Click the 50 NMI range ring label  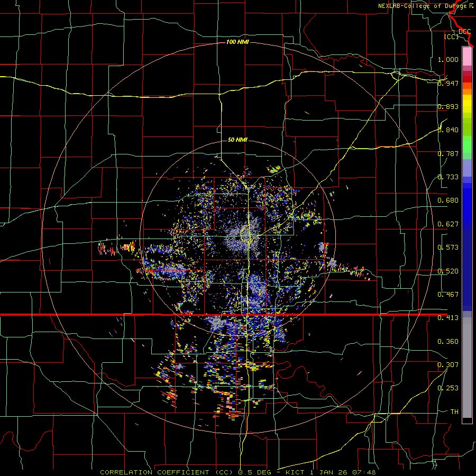237,140
